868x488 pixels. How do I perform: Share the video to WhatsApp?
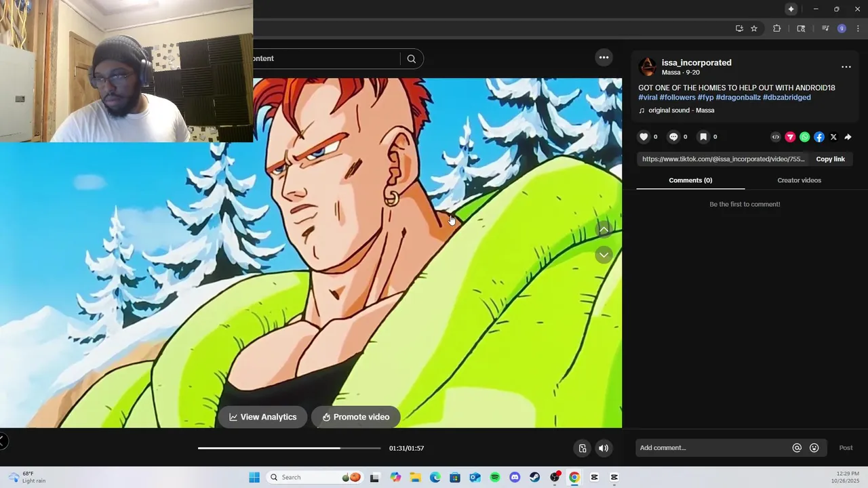point(804,137)
